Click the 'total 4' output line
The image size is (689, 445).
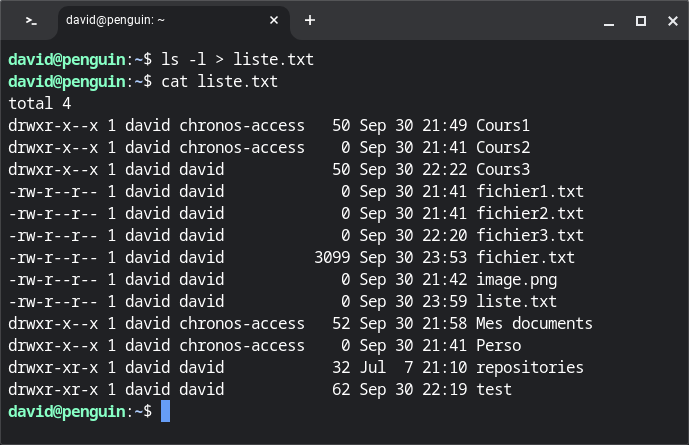click(40, 103)
